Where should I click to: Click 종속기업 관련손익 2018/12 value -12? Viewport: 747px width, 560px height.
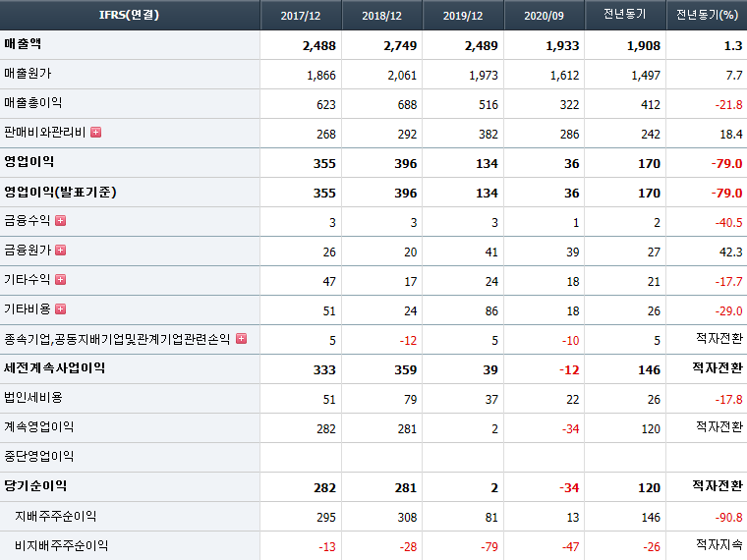[x=408, y=341]
